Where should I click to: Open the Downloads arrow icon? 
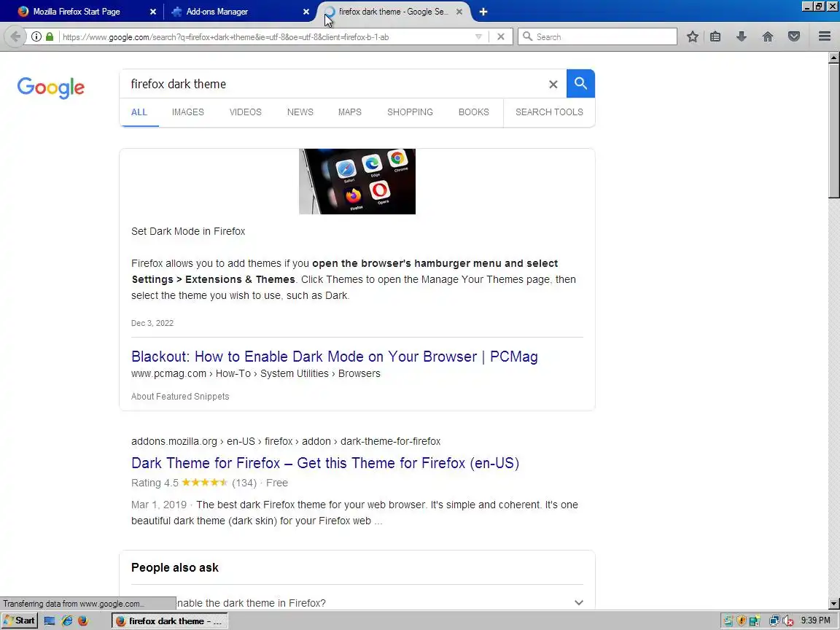[741, 36]
